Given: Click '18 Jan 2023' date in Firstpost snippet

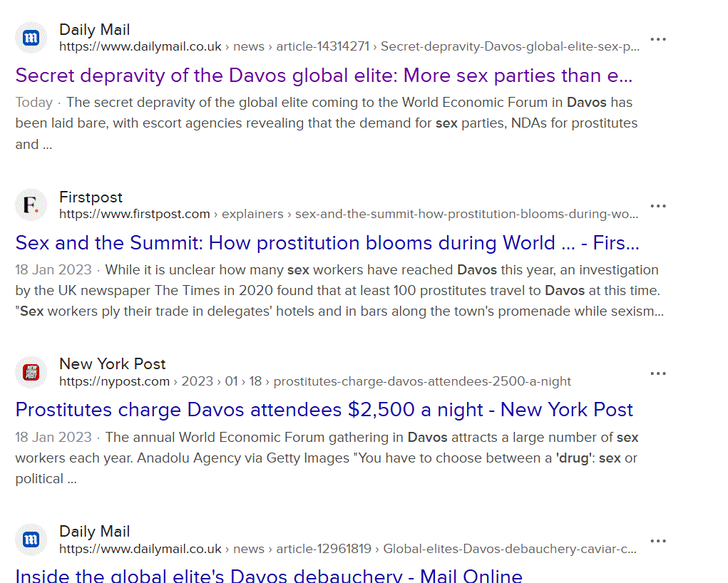Looking at the screenshot, I should 53,269.
